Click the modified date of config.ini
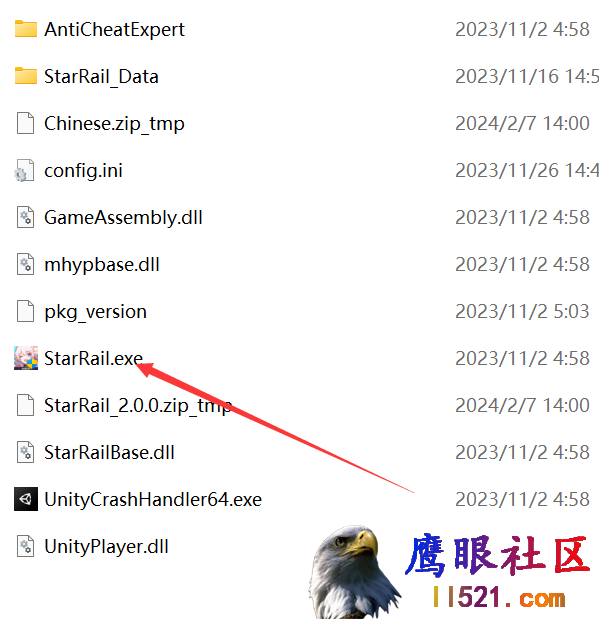 [527, 171]
